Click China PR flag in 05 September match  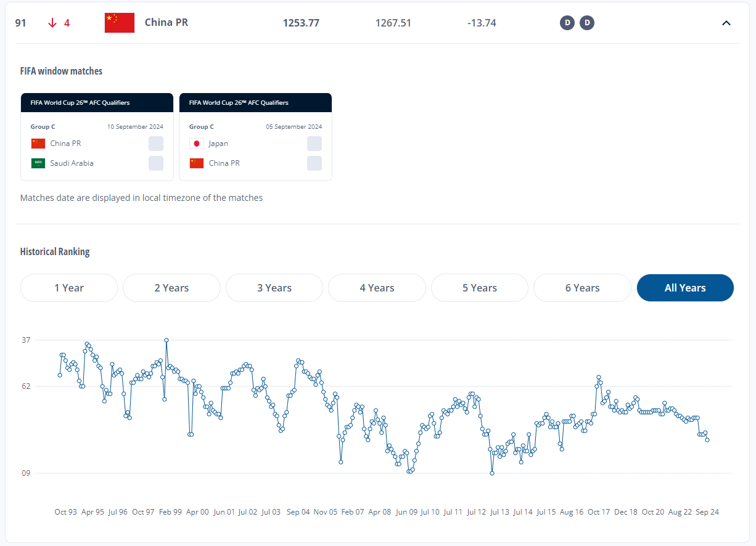(197, 163)
